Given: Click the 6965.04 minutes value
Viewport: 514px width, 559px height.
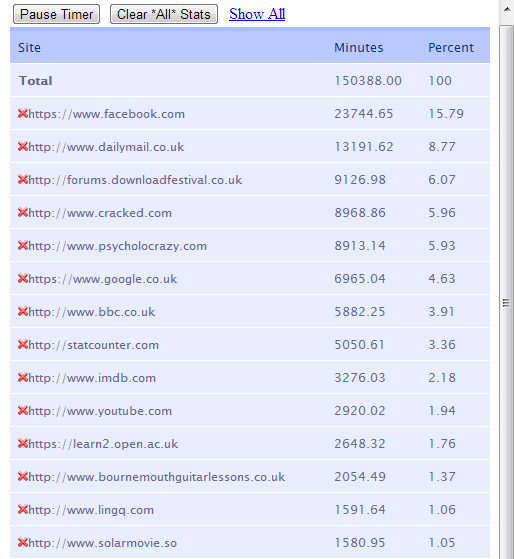Looking at the screenshot, I should (x=360, y=278).
